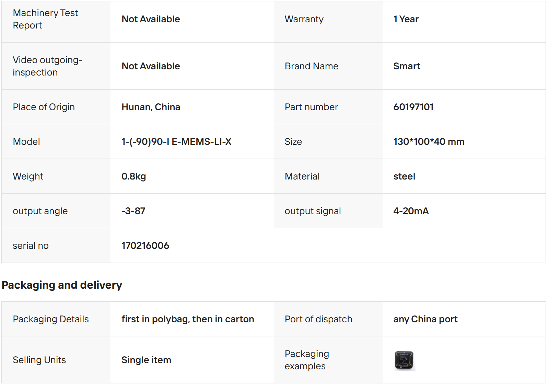
Task: Click the 'Single item' selling units value
Action: (146, 360)
